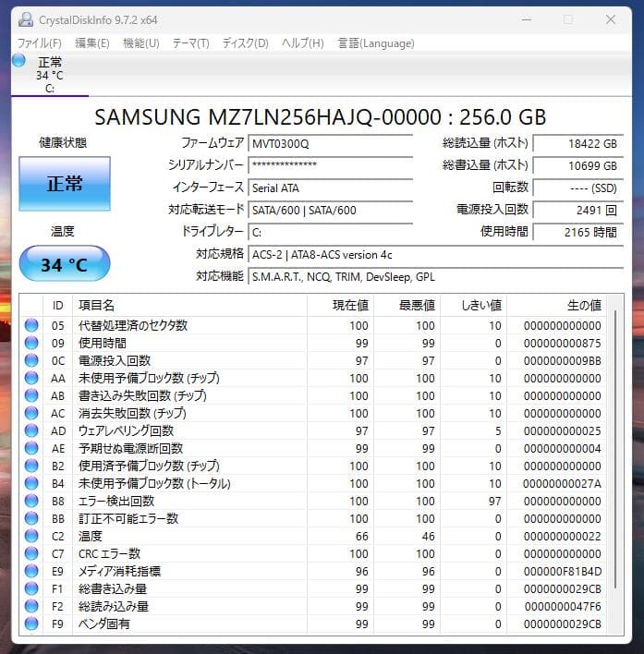Screen dimensions: 644x654
Task: Click the 34 °C temperature button
Action: point(65,263)
